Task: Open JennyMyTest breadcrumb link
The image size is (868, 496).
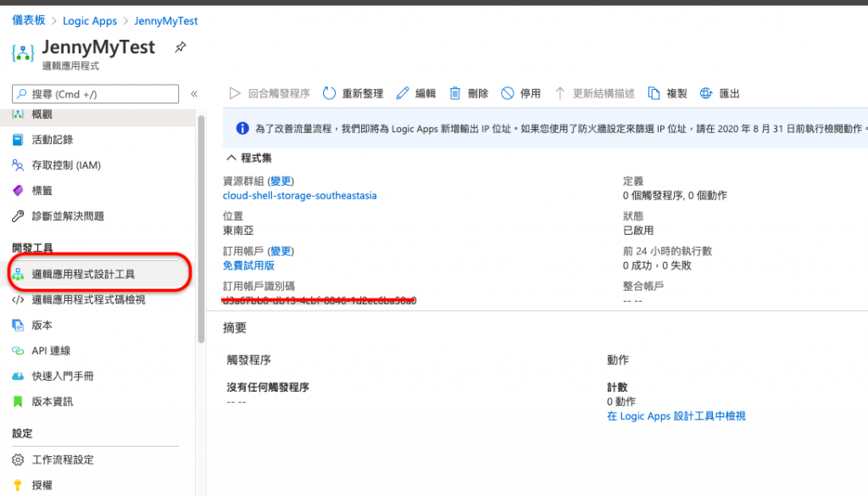Action: (165, 21)
